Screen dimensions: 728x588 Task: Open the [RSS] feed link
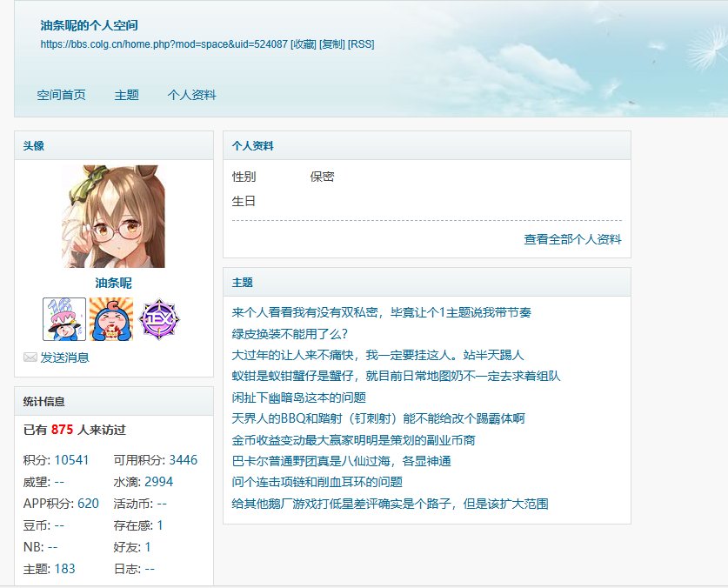[x=361, y=44]
